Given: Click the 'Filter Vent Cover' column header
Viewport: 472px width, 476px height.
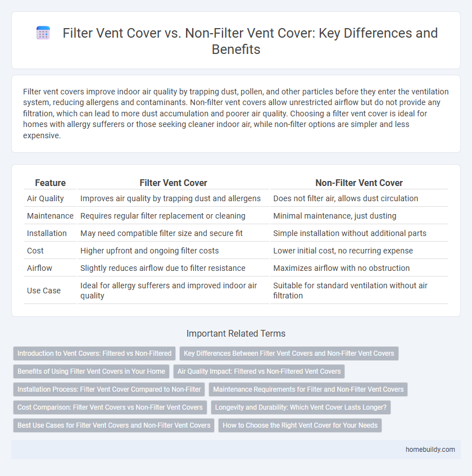Looking at the screenshot, I should click(x=173, y=183).
